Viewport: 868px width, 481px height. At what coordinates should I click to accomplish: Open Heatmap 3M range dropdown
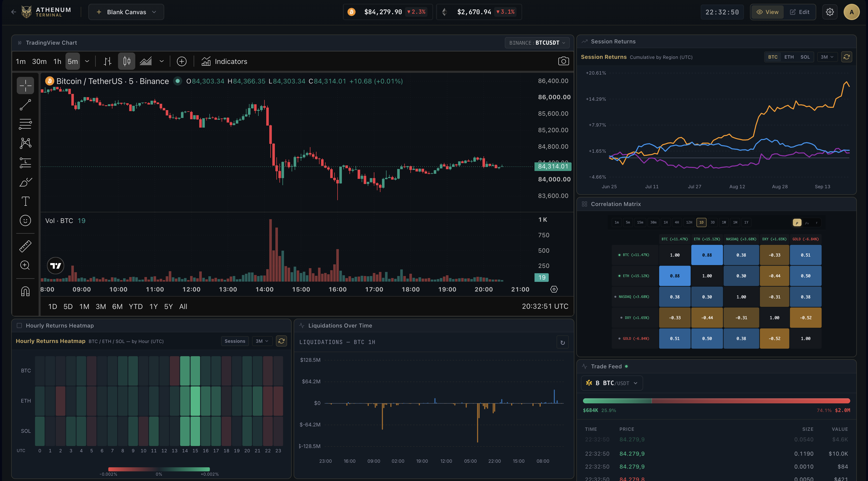[x=262, y=341]
